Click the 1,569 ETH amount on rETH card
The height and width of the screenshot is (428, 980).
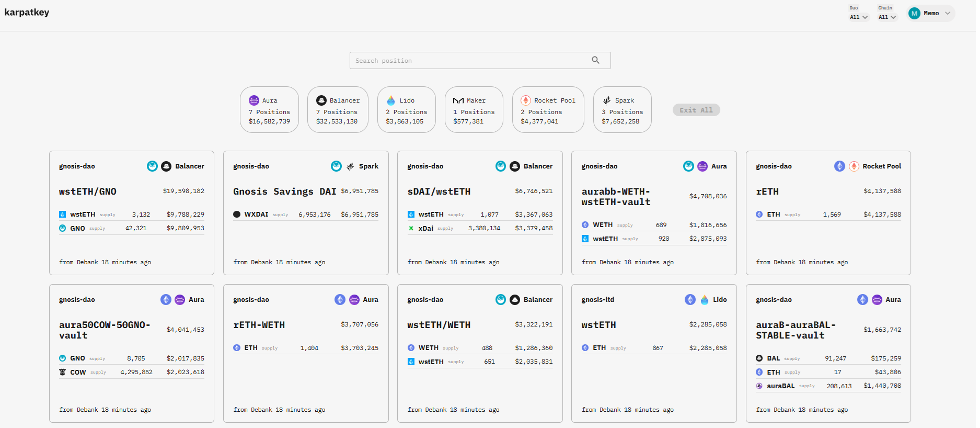click(x=832, y=215)
